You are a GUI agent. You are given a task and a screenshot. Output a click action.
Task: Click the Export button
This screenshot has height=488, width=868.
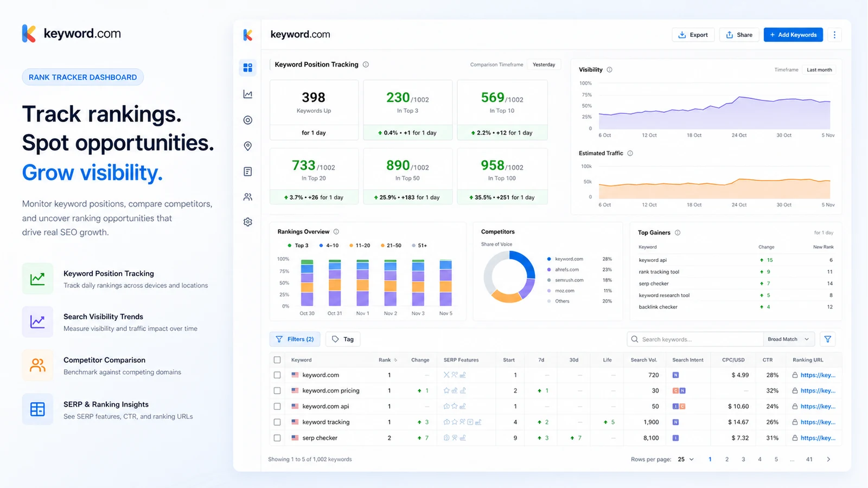[693, 35]
